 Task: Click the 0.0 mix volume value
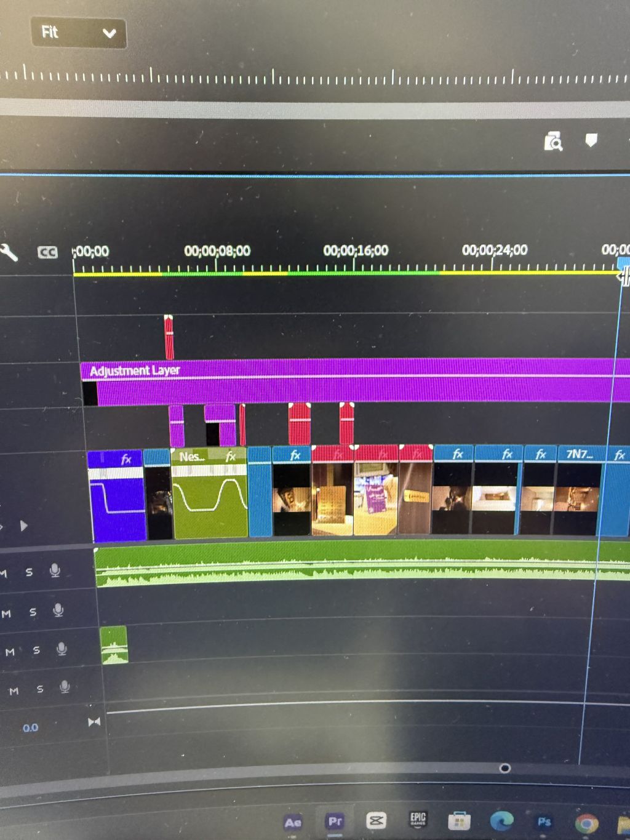click(30, 728)
